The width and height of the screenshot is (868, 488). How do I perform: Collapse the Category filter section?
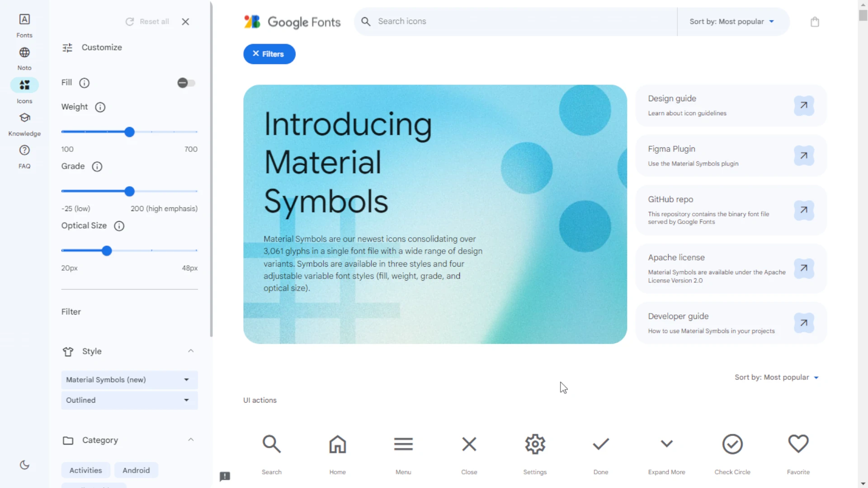click(190, 440)
